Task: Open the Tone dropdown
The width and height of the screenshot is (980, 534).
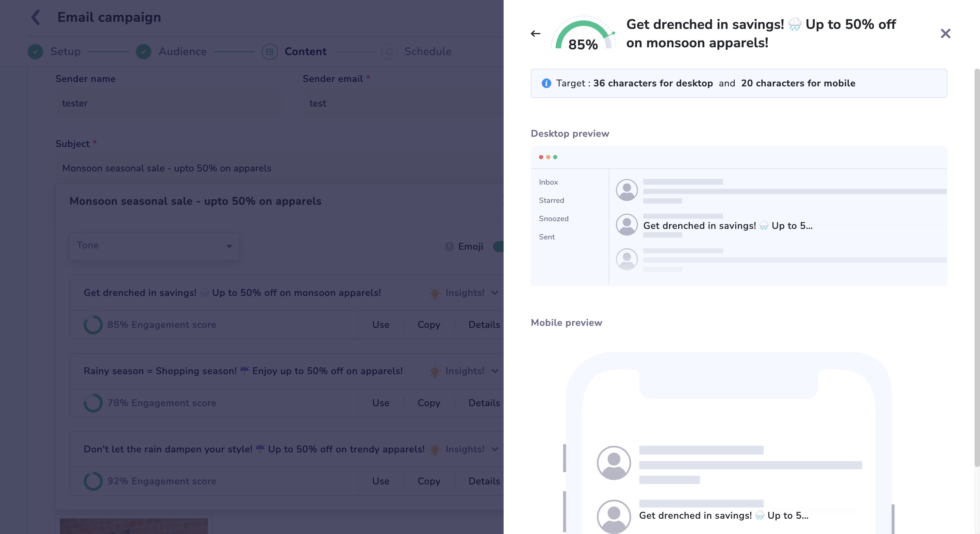Action: (x=154, y=246)
